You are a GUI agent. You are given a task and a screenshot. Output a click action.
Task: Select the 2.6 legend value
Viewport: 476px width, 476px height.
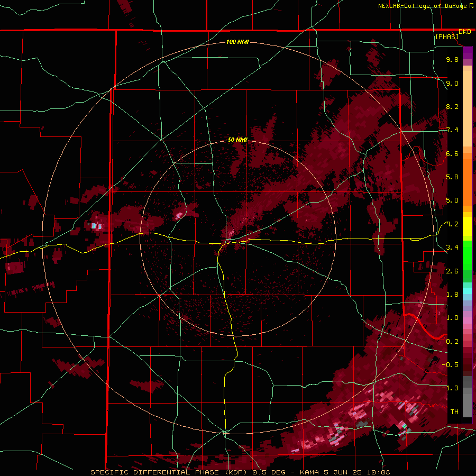pyautogui.click(x=452, y=271)
